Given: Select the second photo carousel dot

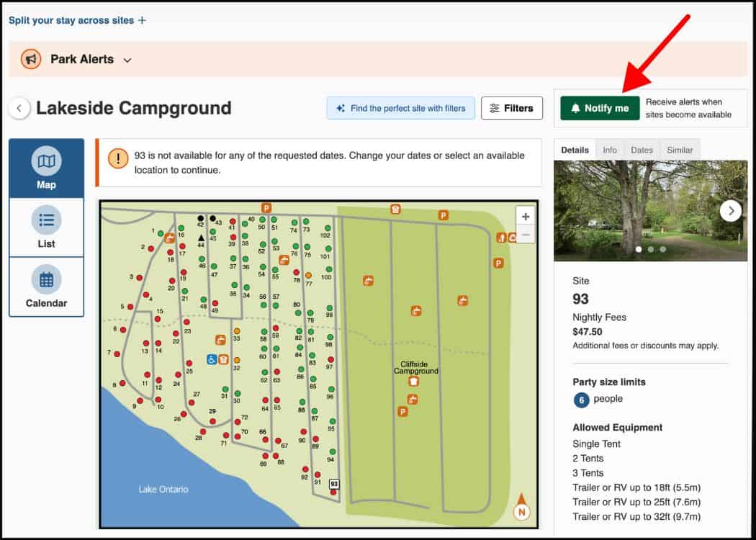Looking at the screenshot, I should 651,249.
